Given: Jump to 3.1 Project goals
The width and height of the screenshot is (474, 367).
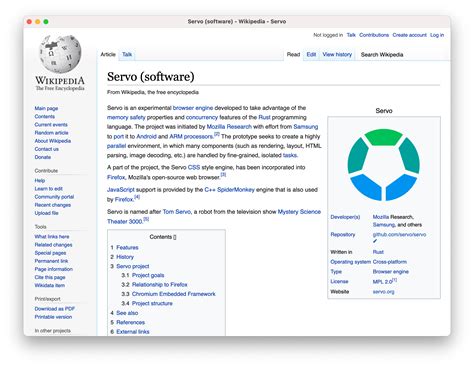Looking at the screenshot, I should [x=148, y=275].
